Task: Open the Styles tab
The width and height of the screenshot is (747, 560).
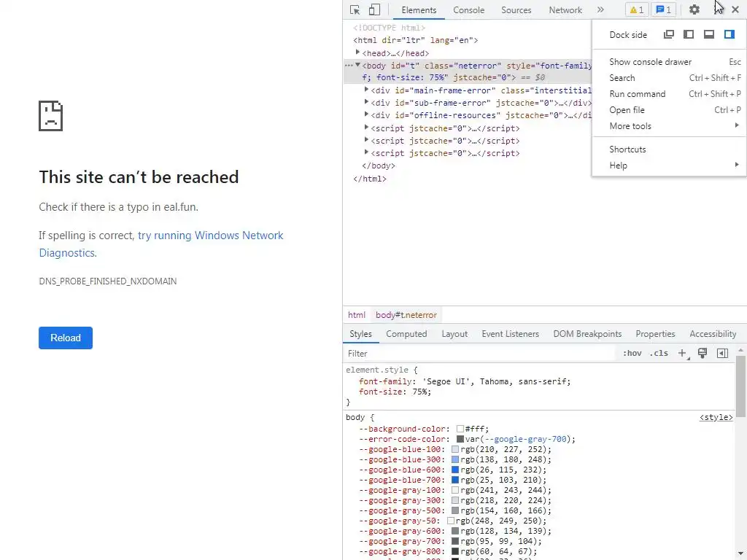Action: [x=360, y=334]
